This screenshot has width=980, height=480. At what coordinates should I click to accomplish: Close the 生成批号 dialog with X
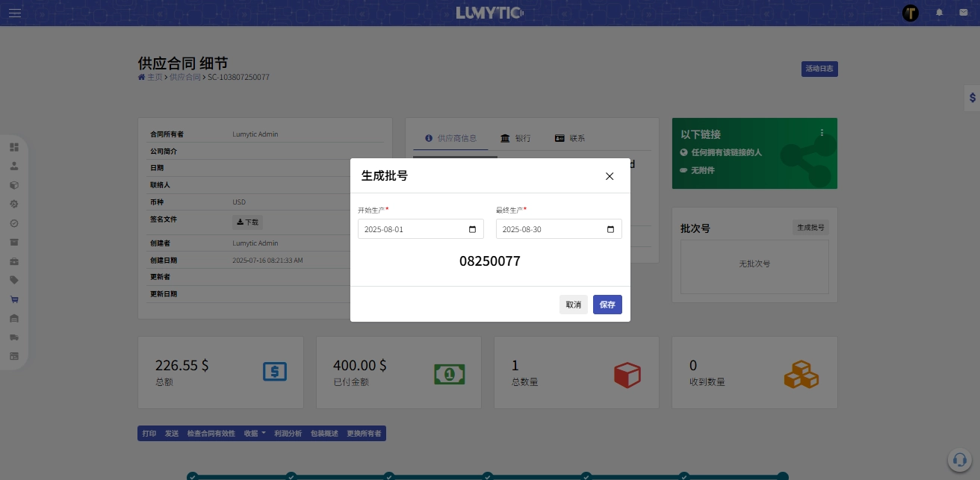pyautogui.click(x=610, y=176)
